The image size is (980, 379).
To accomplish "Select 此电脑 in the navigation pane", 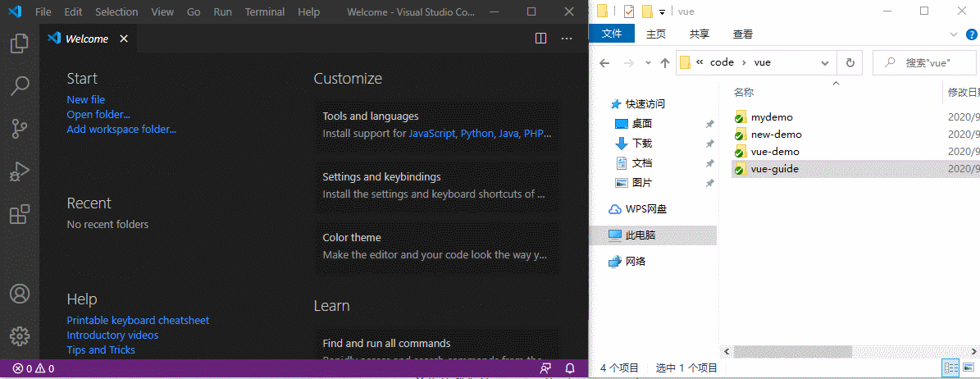I will pyautogui.click(x=653, y=235).
